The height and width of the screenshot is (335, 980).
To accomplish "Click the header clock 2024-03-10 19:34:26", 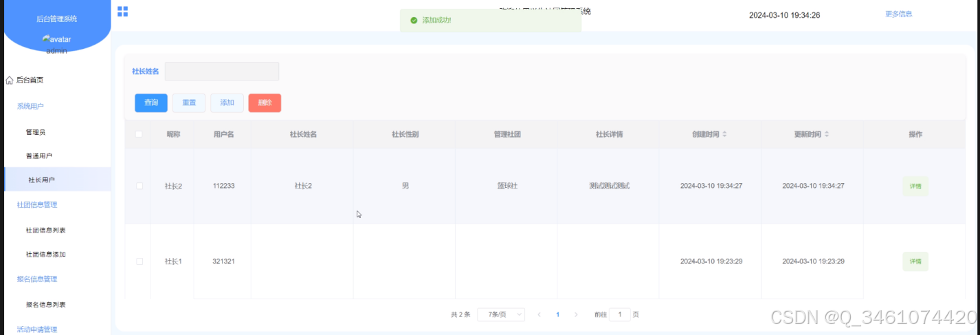I will pyautogui.click(x=784, y=15).
